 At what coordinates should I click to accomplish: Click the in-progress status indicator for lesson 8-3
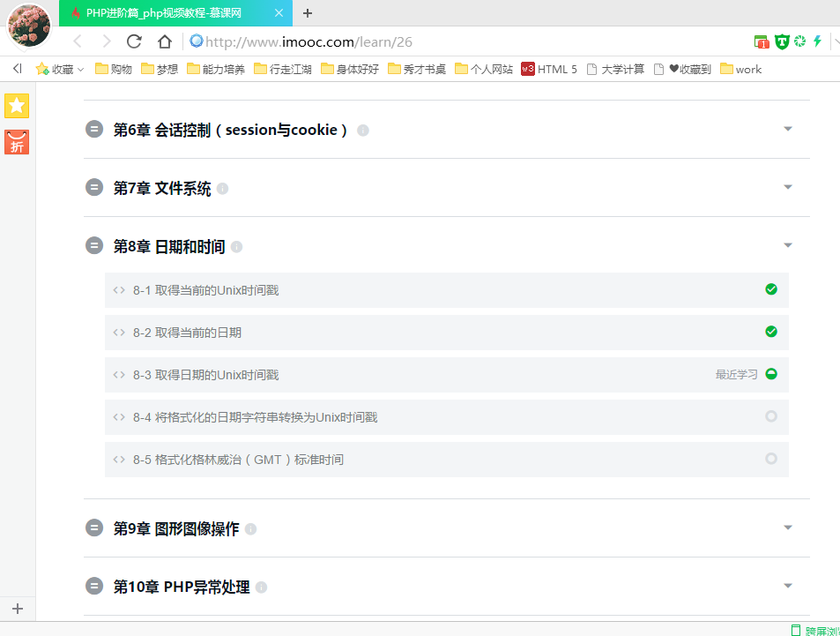(771, 374)
